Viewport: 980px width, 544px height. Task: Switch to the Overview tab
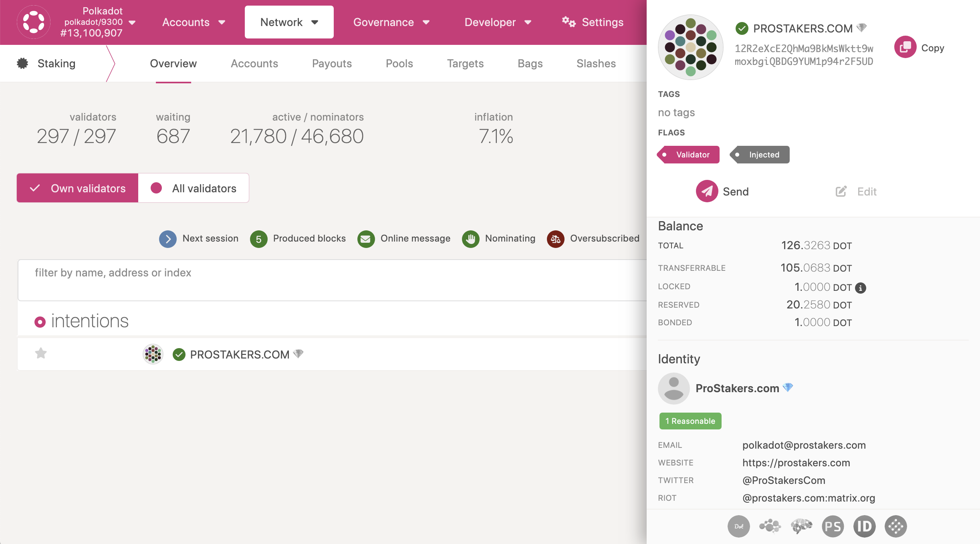pos(173,63)
